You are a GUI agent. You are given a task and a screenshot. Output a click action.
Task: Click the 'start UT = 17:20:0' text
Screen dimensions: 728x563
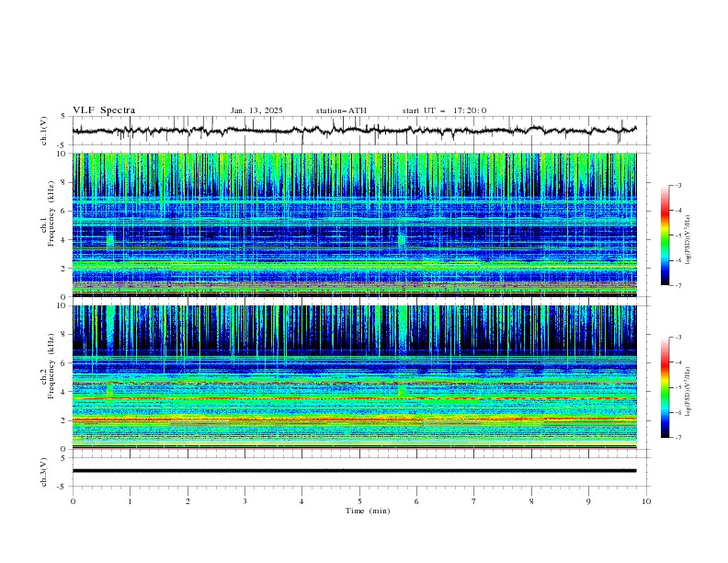[444, 110]
